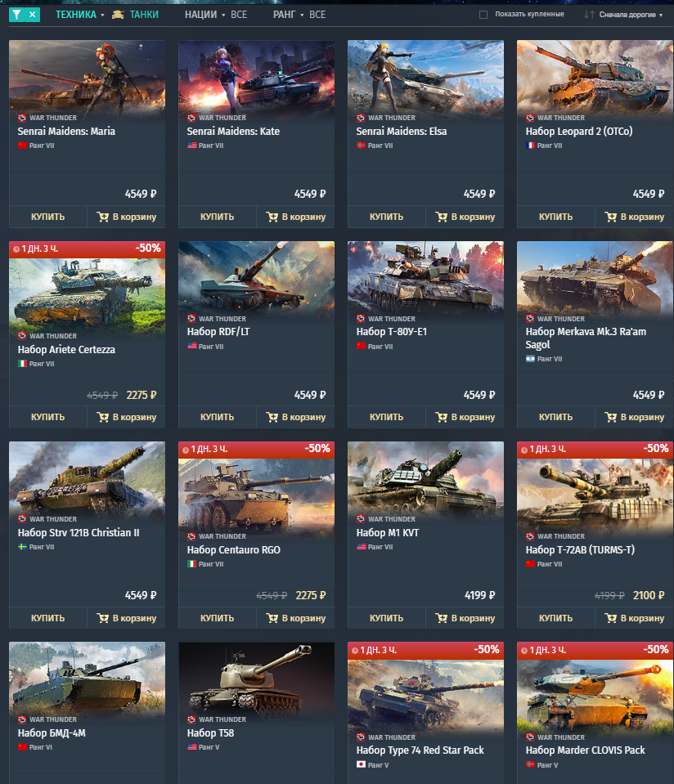Open the Набор T58 tank thumbnail
Image resolution: width=674 pixels, height=784 pixels.
(257, 680)
